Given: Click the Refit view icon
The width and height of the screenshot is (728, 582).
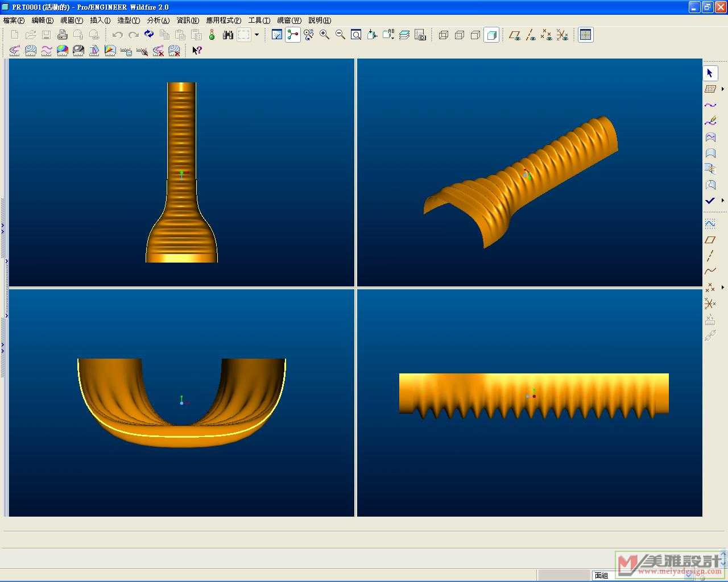Looking at the screenshot, I should pos(356,35).
